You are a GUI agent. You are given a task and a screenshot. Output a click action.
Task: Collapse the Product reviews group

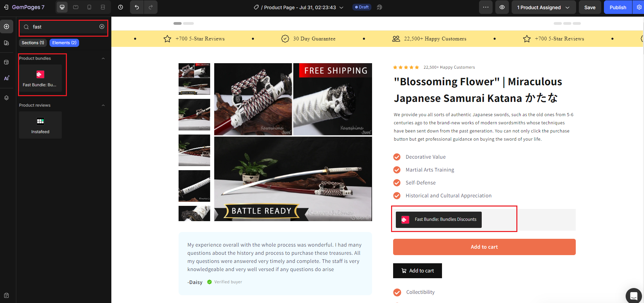pos(103,105)
